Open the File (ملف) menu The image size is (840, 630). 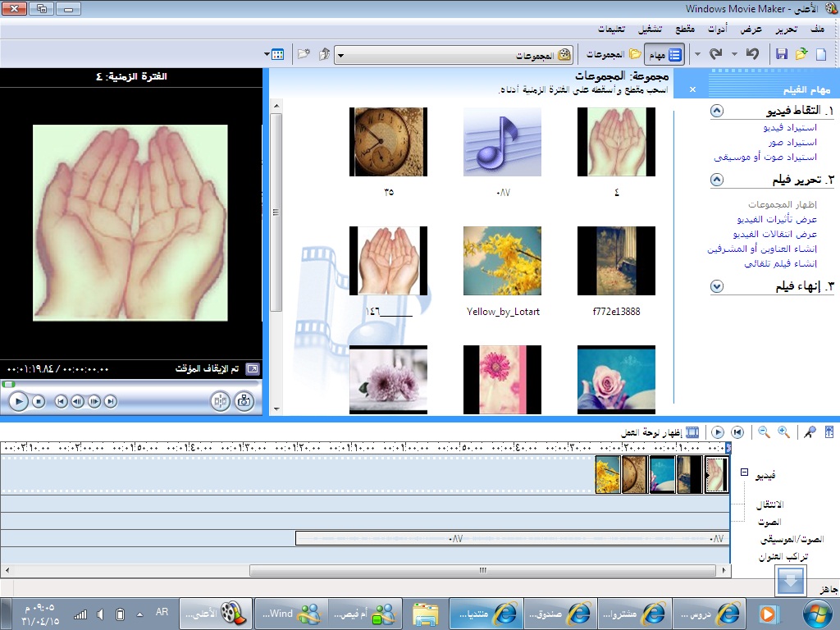click(817, 29)
